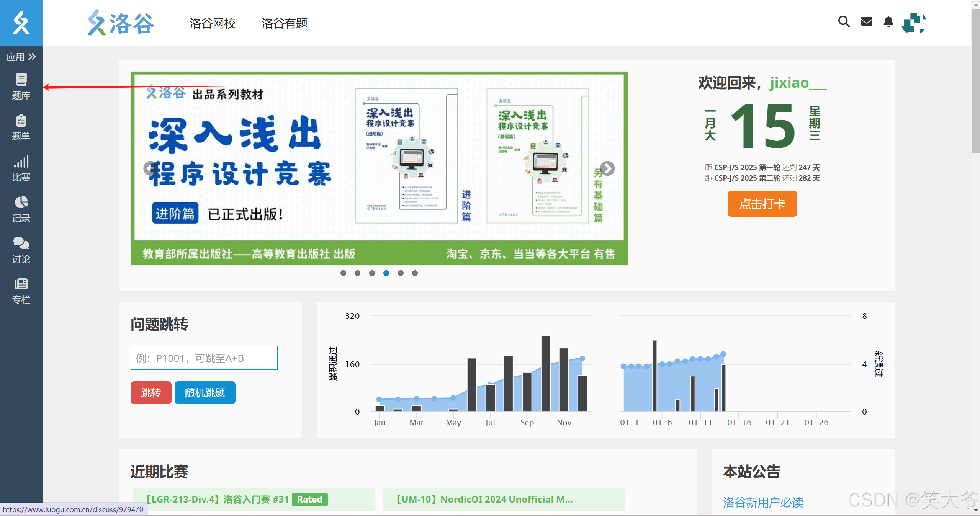Select the last carousel dot indicator

click(415, 273)
